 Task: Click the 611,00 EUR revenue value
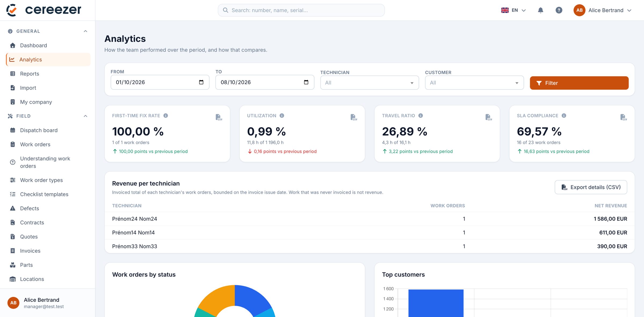tap(613, 233)
